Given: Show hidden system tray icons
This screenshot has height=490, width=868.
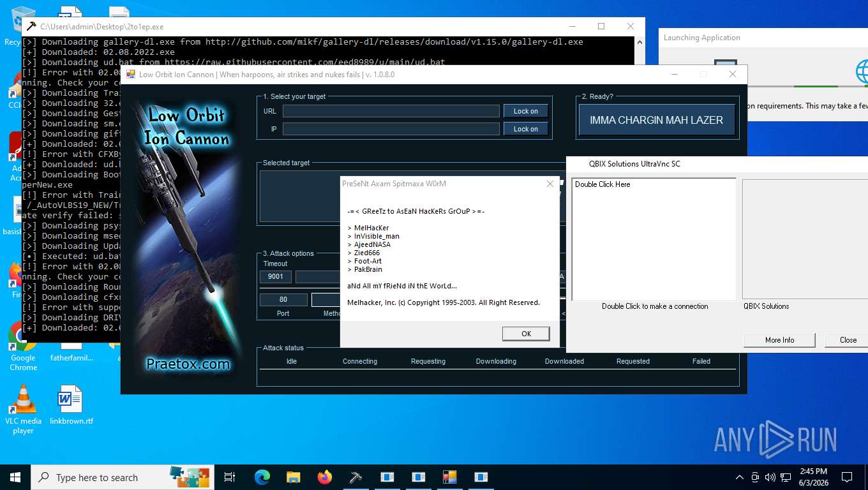Looking at the screenshot, I should (740, 477).
